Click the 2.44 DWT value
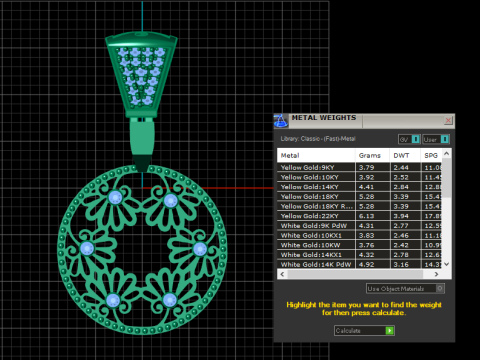 pos(401,167)
